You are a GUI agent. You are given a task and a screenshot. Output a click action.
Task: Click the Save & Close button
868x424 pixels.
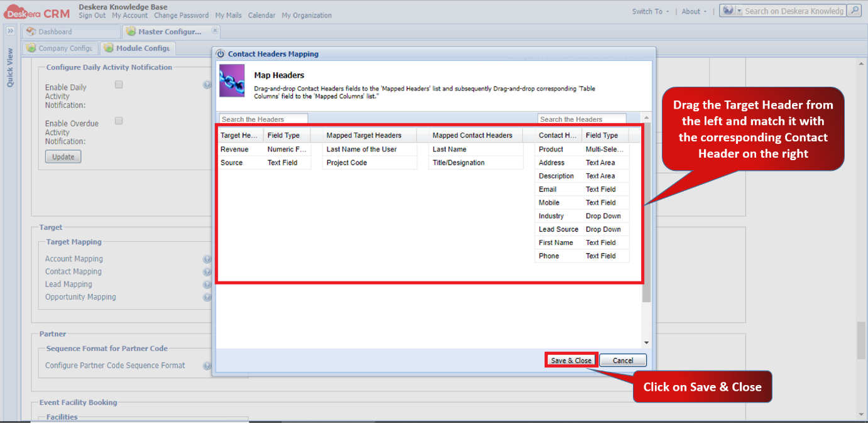click(x=570, y=360)
